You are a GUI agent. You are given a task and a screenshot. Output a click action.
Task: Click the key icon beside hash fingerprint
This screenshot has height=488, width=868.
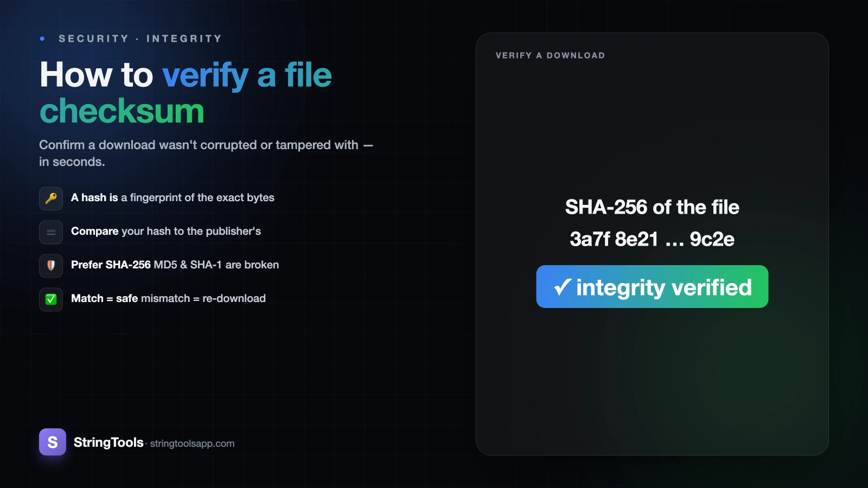(51, 198)
